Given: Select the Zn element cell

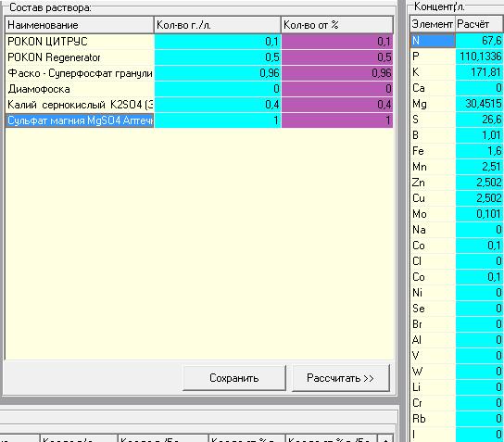Looking at the screenshot, I should [x=433, y=183].
